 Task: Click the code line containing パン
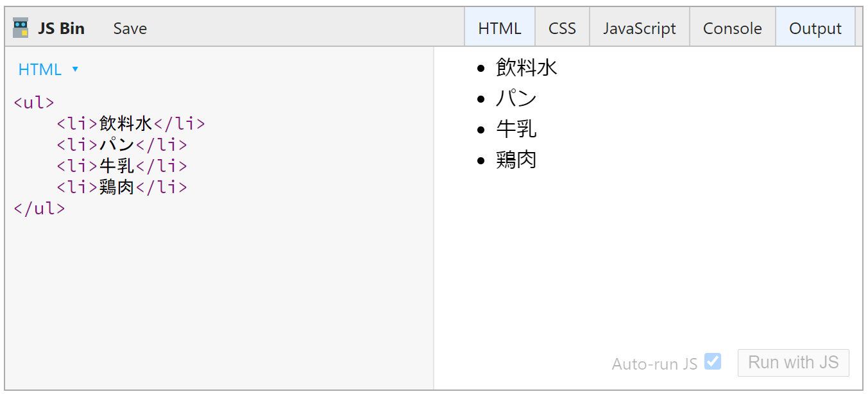[x=121, y=145]
